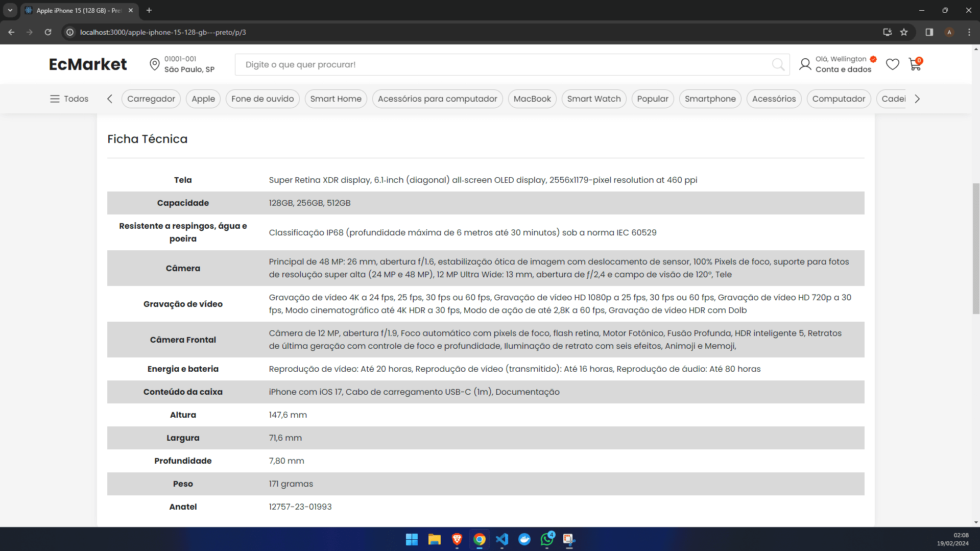The width and height of the screenshot is (980, 551).
Task: Click the search magnifier icon
Action: [778, 64]
